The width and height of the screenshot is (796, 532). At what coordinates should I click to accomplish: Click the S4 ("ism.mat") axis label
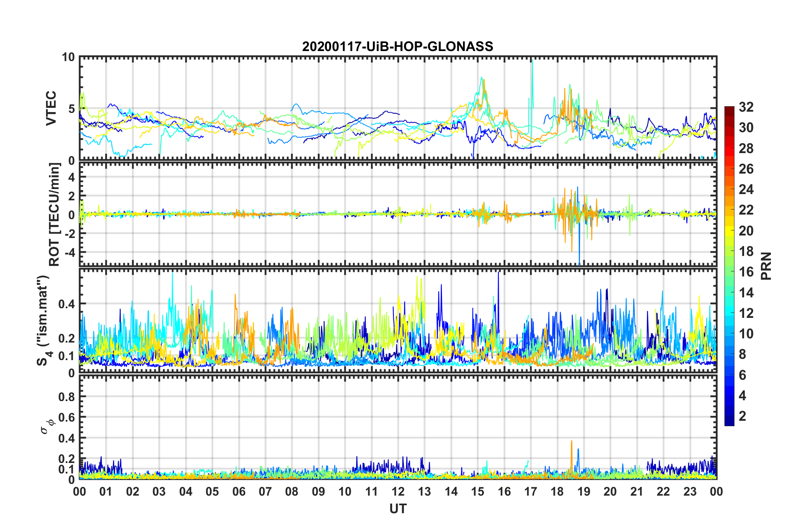click(x=43, y=321)
